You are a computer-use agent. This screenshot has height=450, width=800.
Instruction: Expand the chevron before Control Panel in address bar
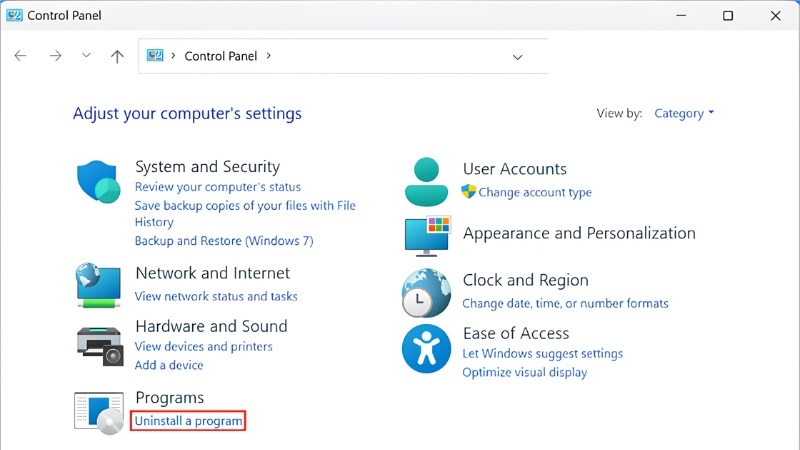click(x=173, y=56)
